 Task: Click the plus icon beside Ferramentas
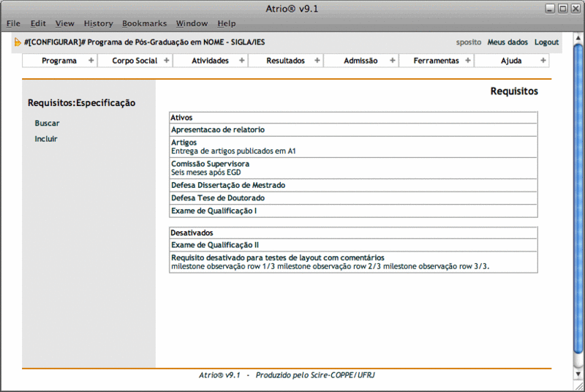[467, 61]
